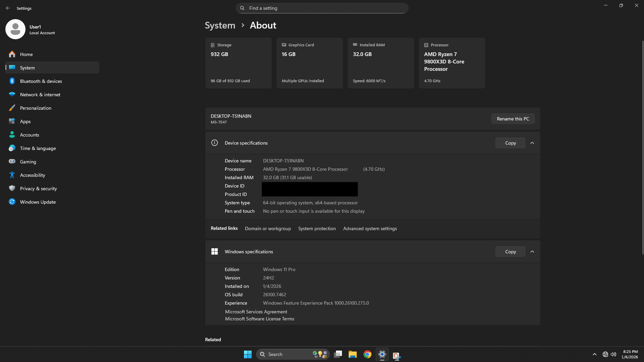This screenshot has width=644, height=362.
Task: Select System in the sidebar
Action: click(52, 67)
